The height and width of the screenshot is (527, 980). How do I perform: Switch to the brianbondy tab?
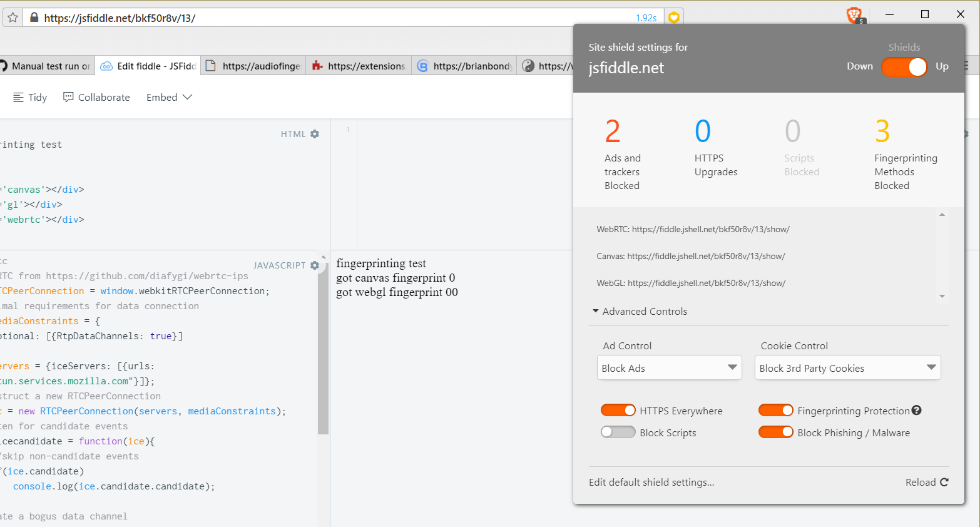click(x=464, y=66)
